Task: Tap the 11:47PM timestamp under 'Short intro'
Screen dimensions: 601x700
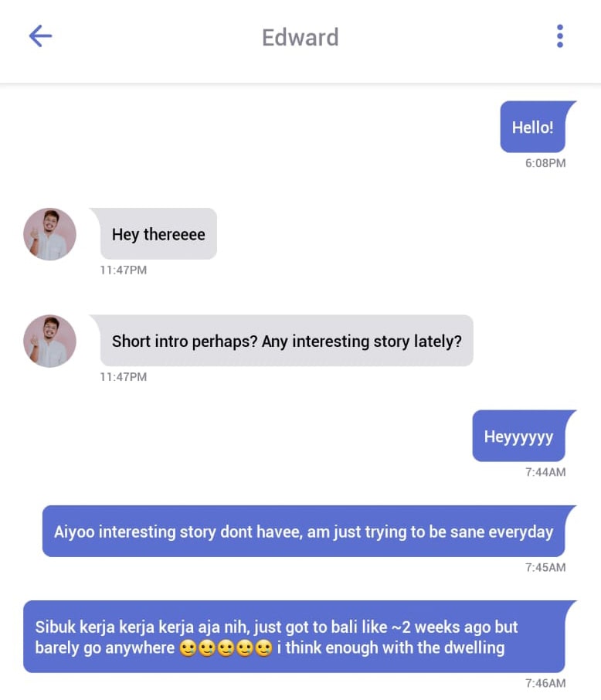Action: (x=124, y=377)
